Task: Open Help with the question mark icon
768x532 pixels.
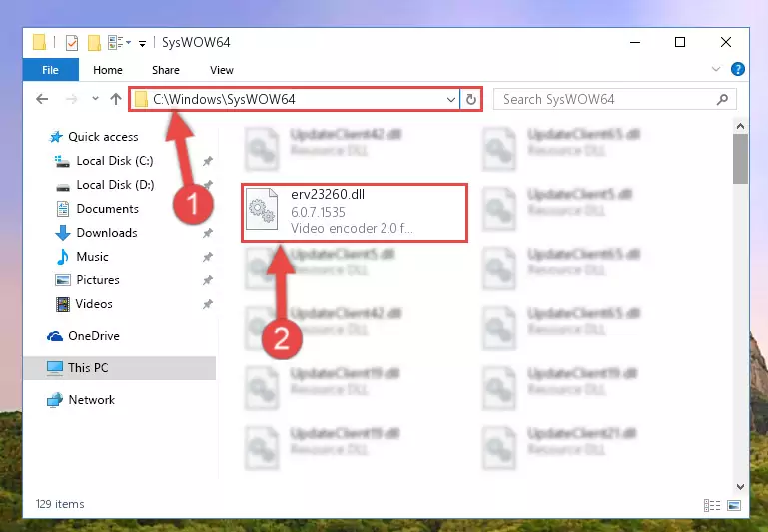Action: click(x=737, y=69)
